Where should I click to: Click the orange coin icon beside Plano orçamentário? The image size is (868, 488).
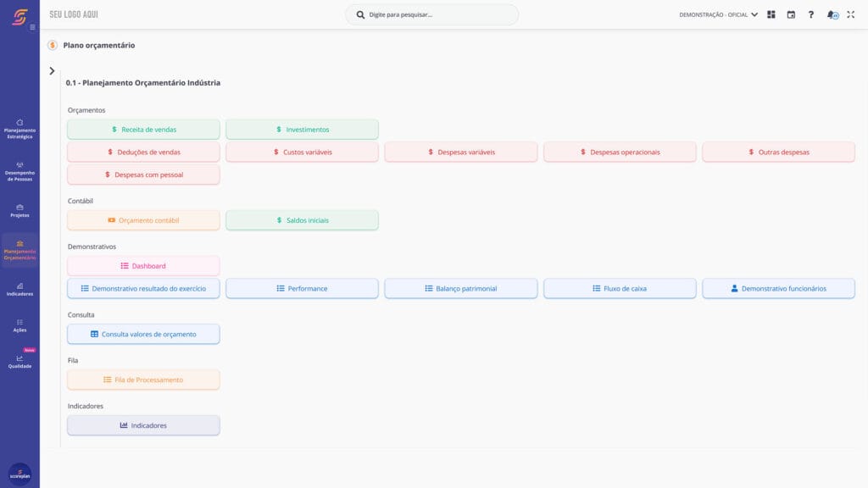pos(53,46)
